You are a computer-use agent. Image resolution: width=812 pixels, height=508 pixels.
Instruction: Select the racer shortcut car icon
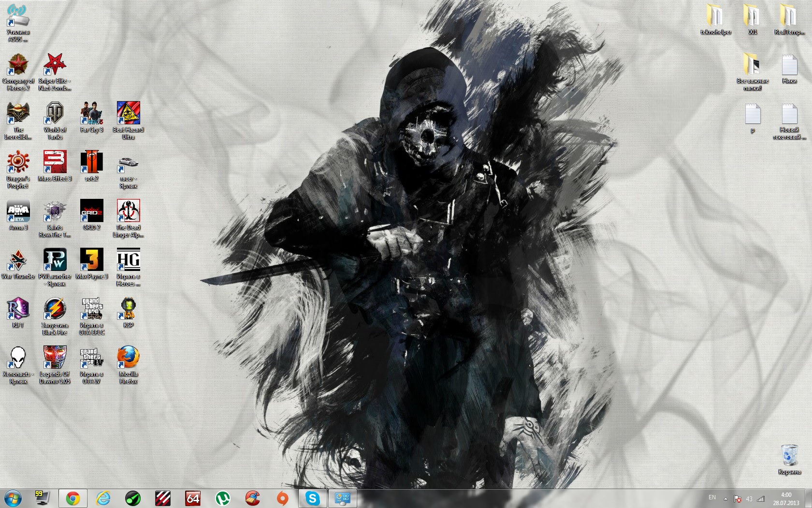[x=128, y=170]
